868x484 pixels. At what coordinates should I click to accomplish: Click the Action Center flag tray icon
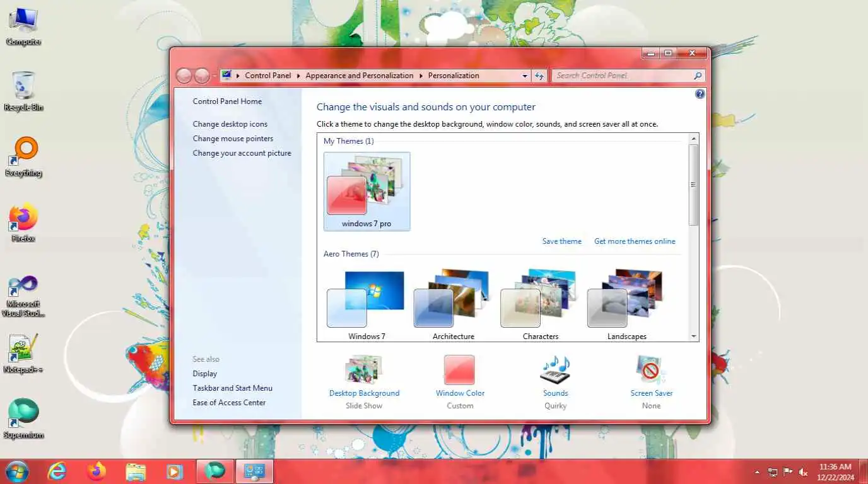[x=788, y=472]
